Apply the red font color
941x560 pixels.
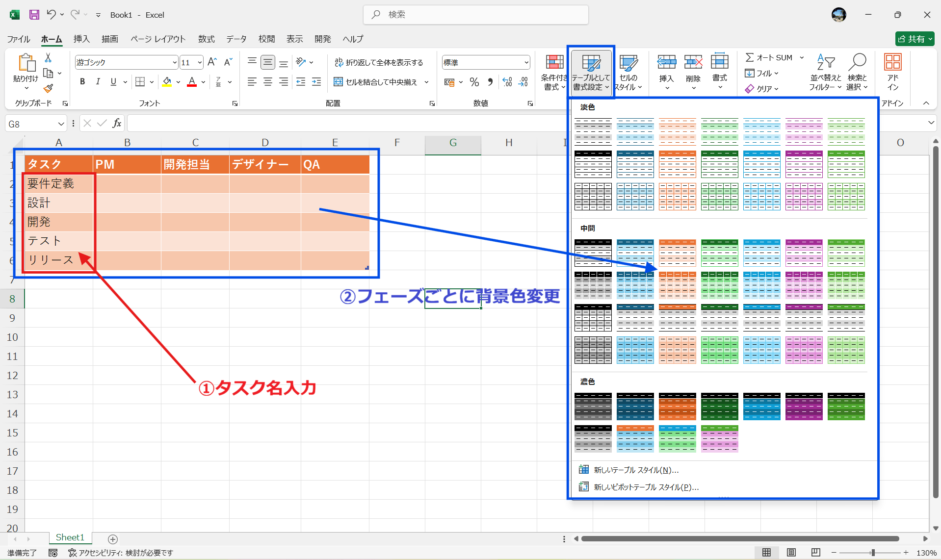(x=192, y=82)
